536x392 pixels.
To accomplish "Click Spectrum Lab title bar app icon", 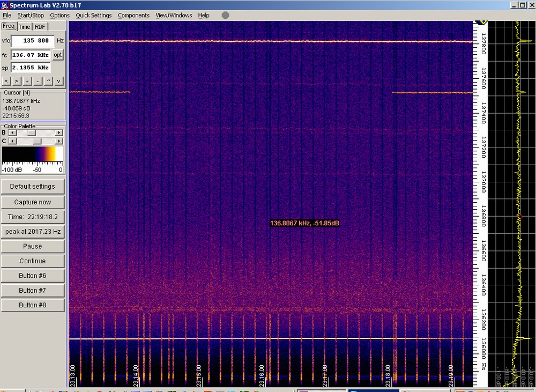I will [4, 5].
